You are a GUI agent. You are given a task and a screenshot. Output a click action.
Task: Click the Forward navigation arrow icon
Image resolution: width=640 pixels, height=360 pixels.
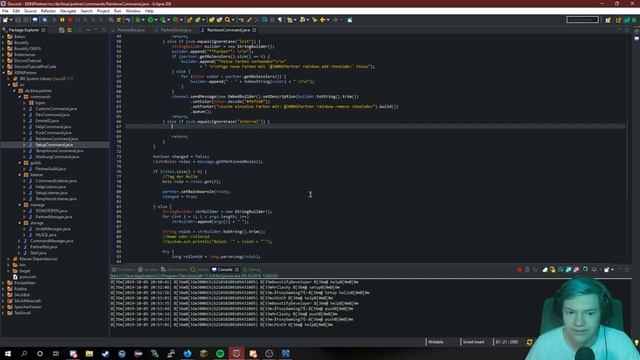[x=335, y=20]
